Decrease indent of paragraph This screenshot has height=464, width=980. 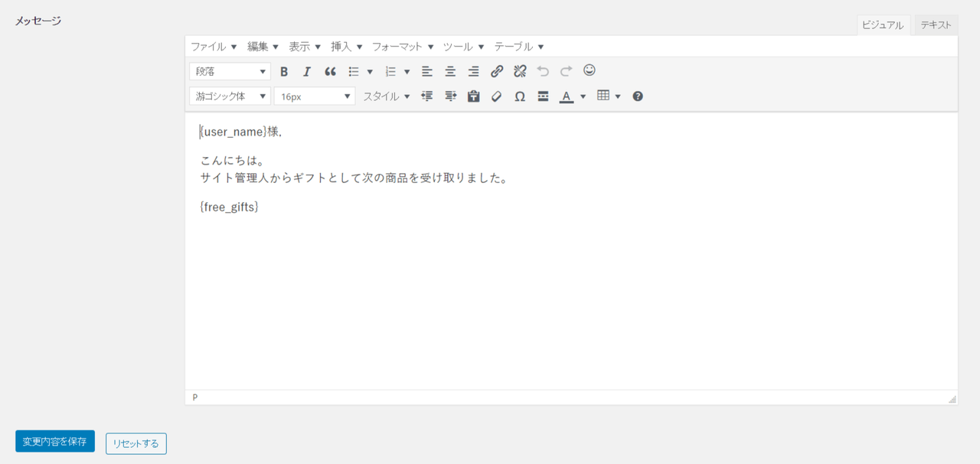point(427,96)
